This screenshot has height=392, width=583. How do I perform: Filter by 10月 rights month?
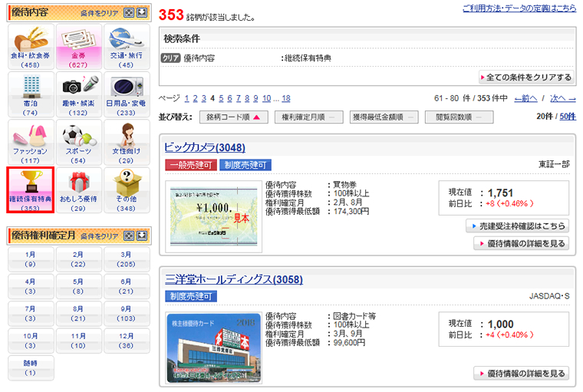coord(31,341)
